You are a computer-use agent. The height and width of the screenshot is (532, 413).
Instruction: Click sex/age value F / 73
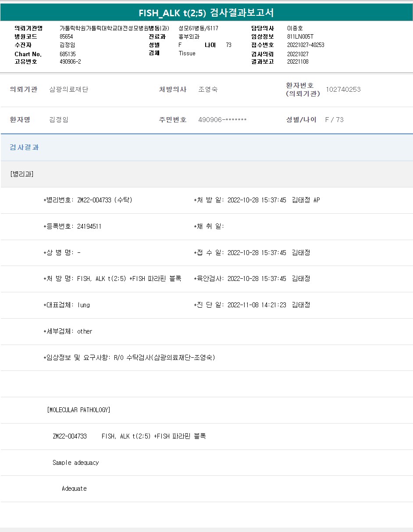pyautogui.click(x=335, y=120)
